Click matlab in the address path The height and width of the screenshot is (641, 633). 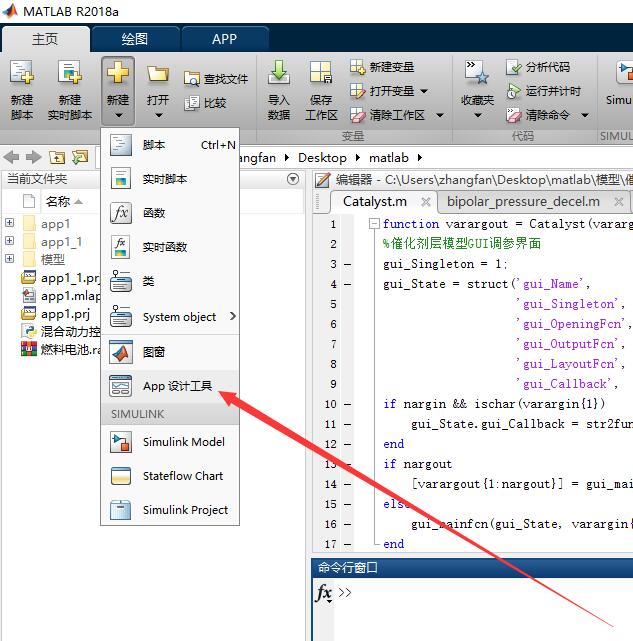pos(389,158)
